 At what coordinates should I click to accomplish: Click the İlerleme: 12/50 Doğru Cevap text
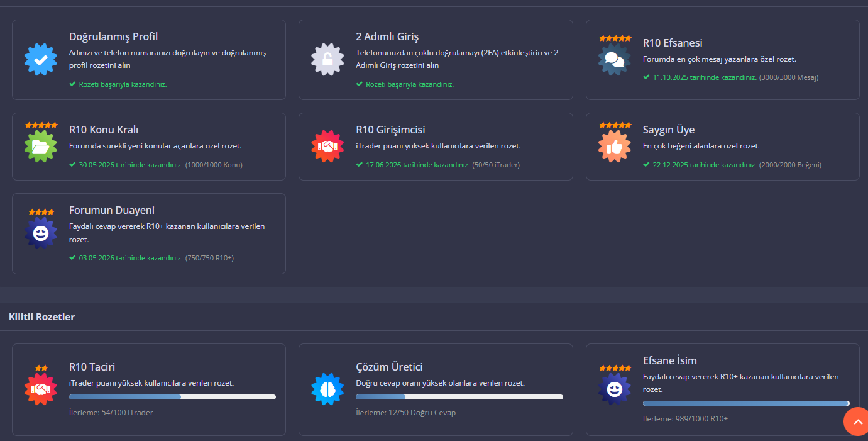click(405, 413)
